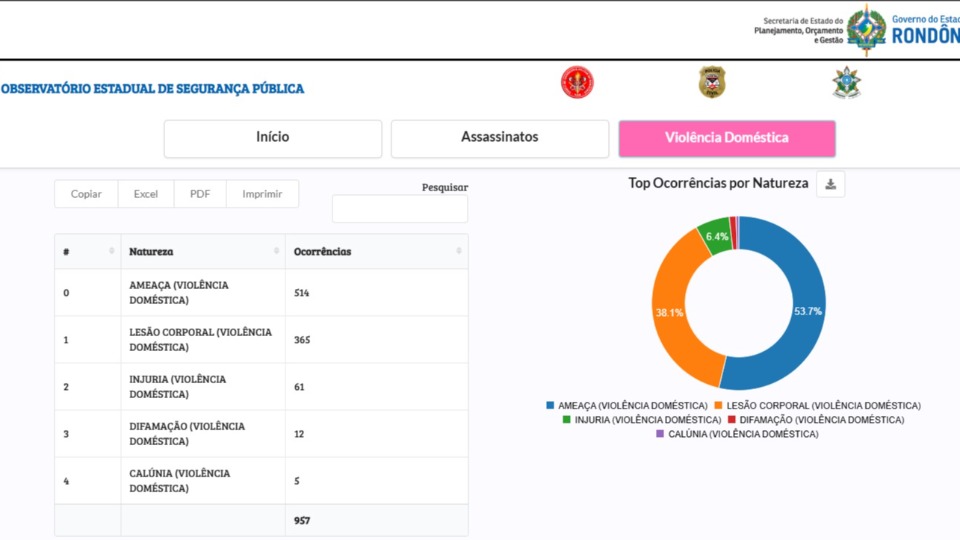The width and height of the screenshot is (960, 540).
Task: Toggle AMEAÇA series in chart legend
Action: (x=627, y=406)
